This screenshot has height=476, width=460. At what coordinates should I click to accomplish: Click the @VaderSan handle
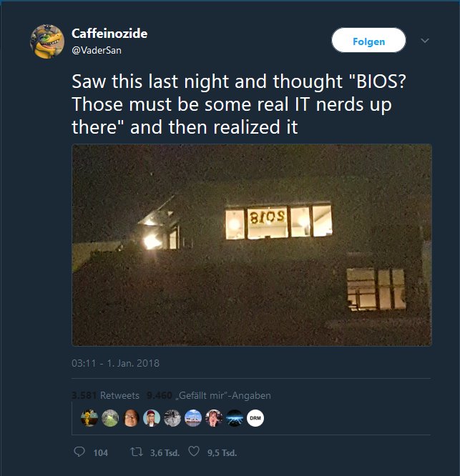97,50
